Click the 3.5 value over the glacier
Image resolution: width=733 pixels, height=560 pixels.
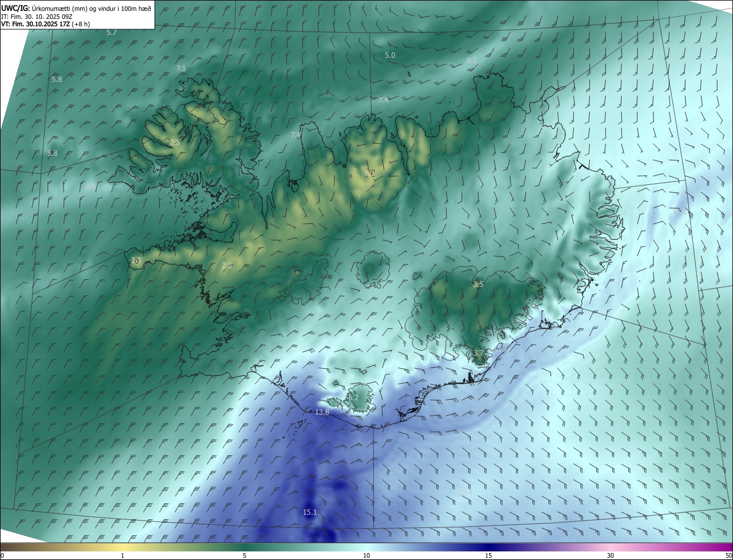[x=479, y=284]
